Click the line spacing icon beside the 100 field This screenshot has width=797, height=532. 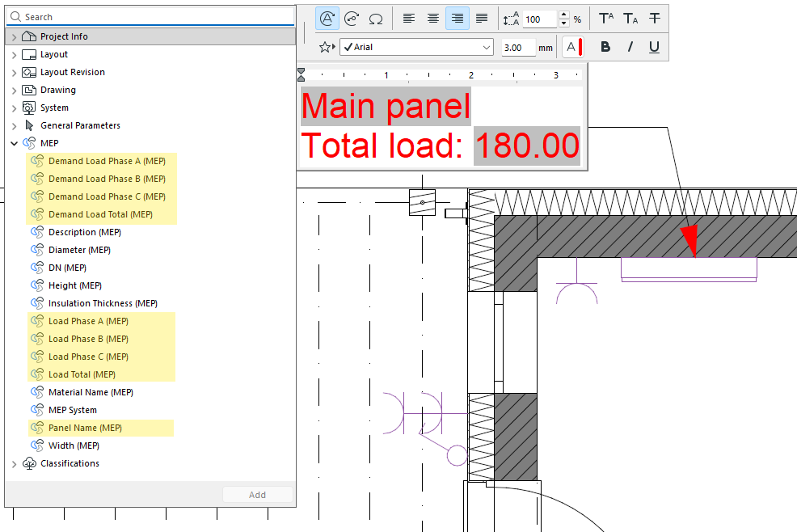(511, 19)
